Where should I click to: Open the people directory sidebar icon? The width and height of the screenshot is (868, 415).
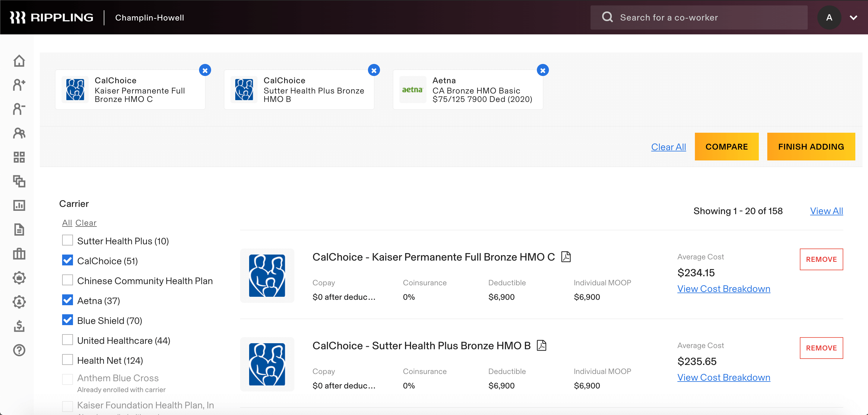[19, 133]
